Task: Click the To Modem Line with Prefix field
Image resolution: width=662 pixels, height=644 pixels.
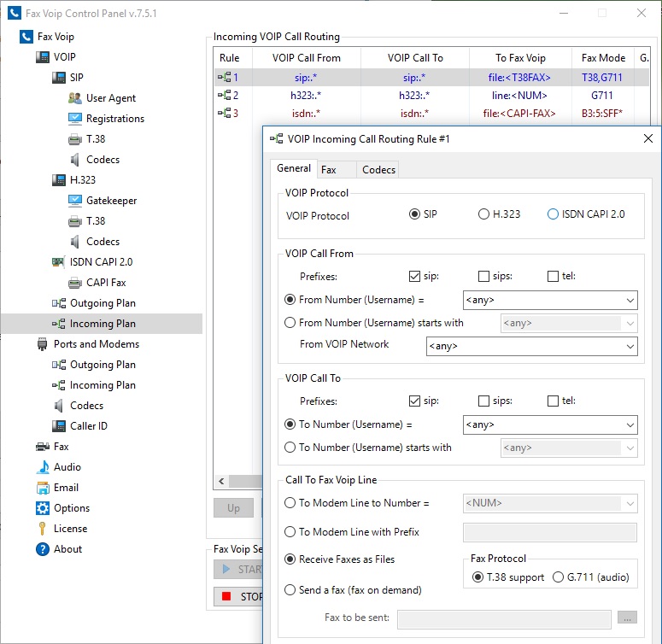Action: 550,533
